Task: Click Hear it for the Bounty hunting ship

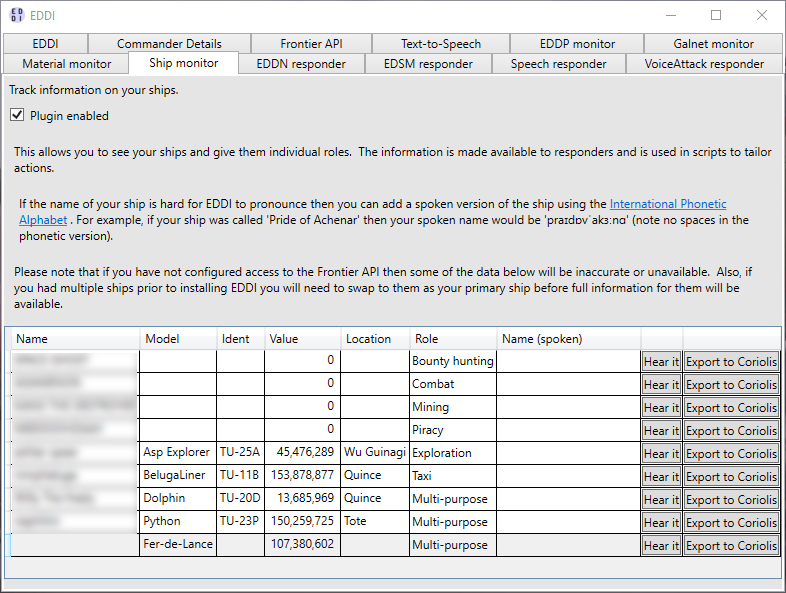Action: coord(661,362)
